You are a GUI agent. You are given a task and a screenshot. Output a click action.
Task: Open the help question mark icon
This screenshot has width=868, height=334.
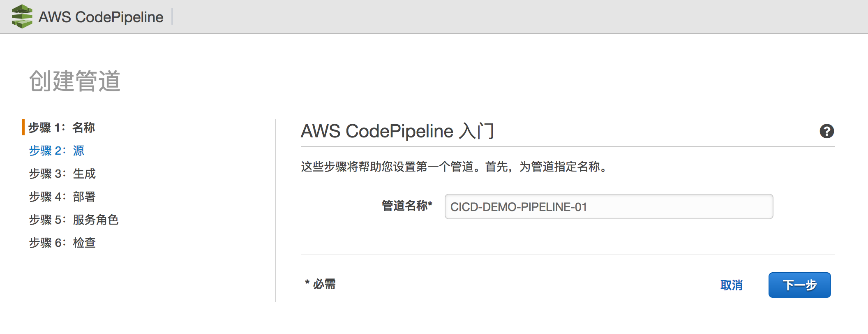point(826,131)
